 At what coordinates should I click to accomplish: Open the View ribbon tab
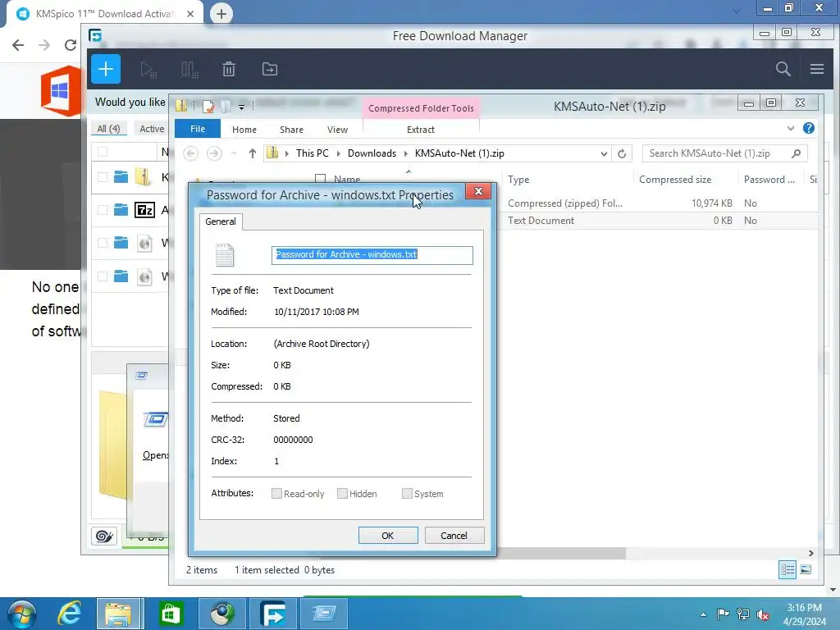[x=337, y=130]
